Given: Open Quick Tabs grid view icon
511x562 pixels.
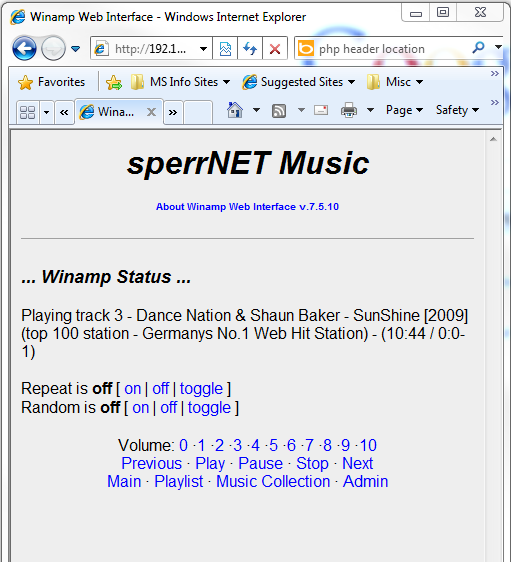Looking at the screenshot, I should coord(28,112).
